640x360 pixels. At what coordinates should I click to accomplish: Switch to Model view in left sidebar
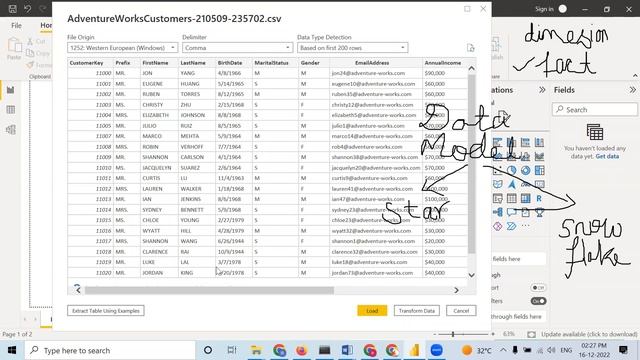tap(11, 130)
